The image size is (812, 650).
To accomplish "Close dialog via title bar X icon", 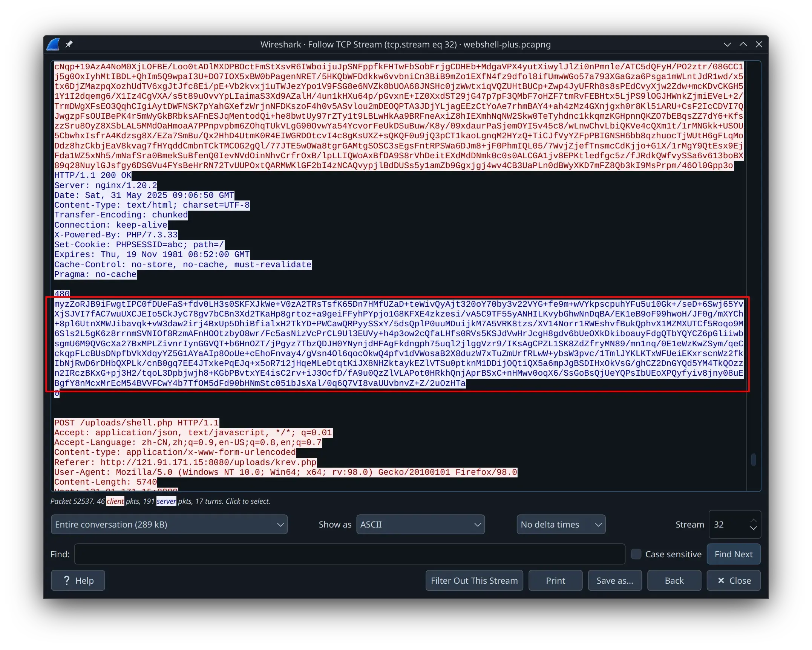I will click(x=759, y=44).
